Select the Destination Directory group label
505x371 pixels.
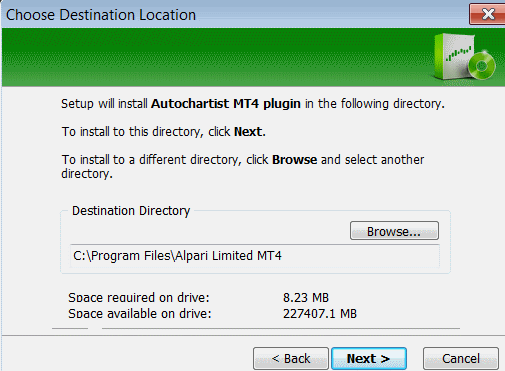click(x=131, y=211)
